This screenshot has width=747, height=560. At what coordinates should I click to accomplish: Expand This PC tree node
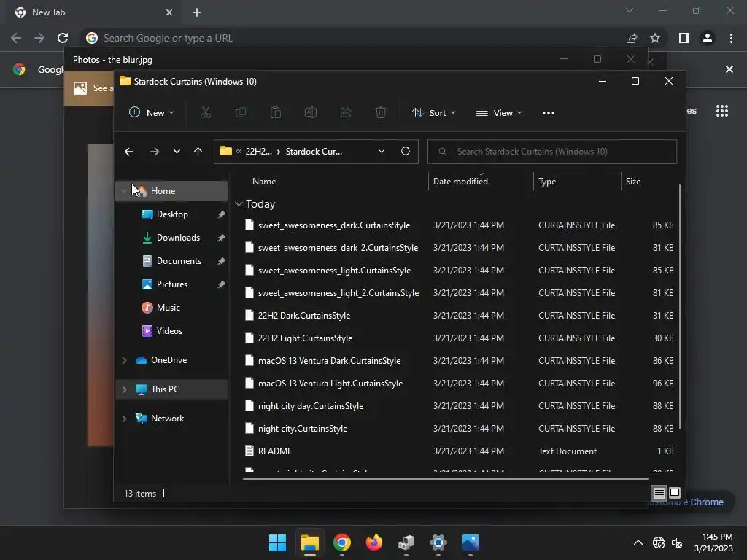pyautogui.click(x=124, y=389)
